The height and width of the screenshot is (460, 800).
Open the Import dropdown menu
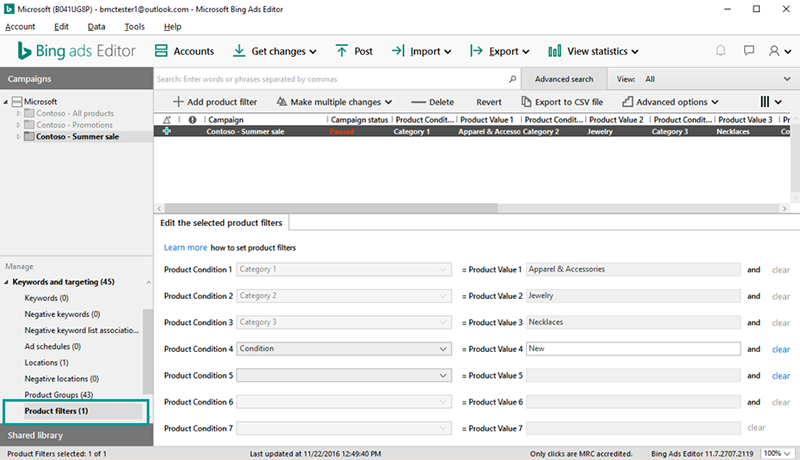coord(421,51)
